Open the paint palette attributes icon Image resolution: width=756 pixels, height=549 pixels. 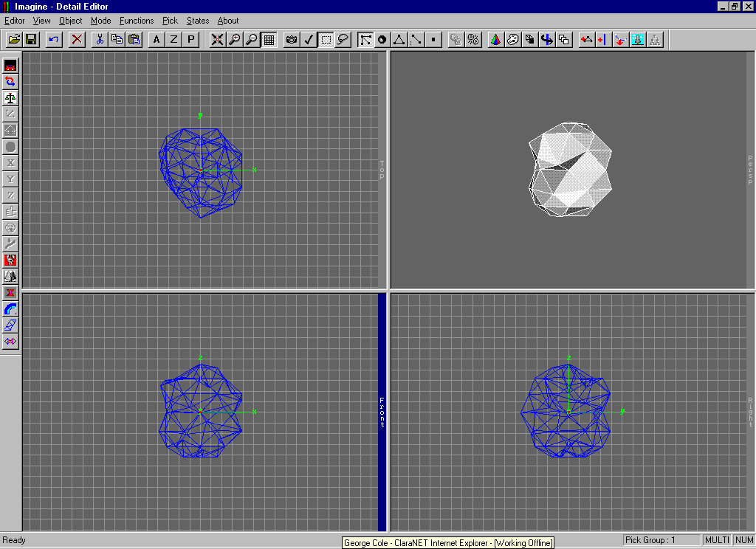click(513, 40)
